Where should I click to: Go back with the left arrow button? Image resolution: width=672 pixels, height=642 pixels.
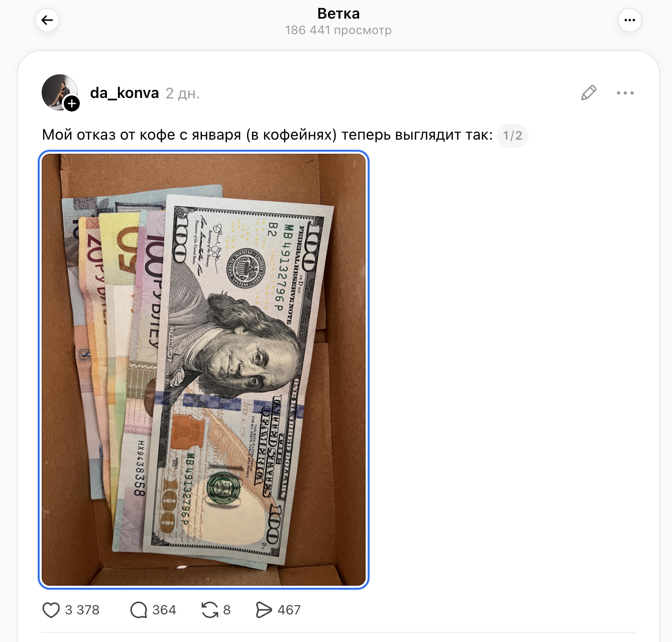pos(47,20)
